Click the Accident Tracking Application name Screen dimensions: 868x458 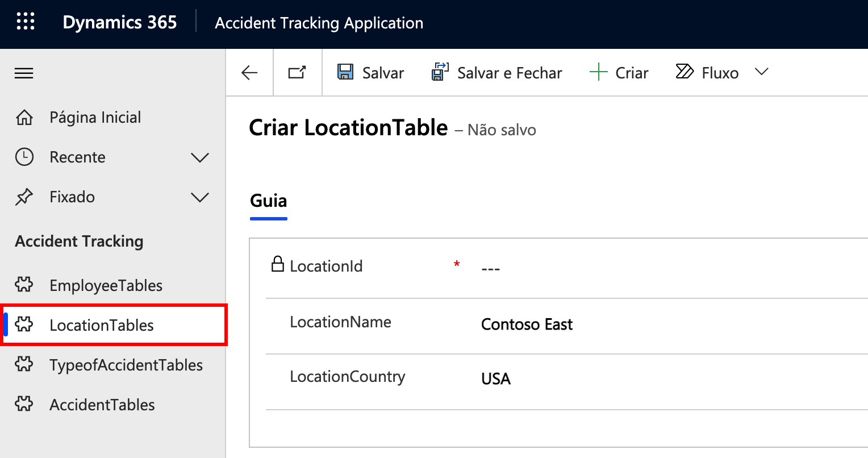coord(319,23)
